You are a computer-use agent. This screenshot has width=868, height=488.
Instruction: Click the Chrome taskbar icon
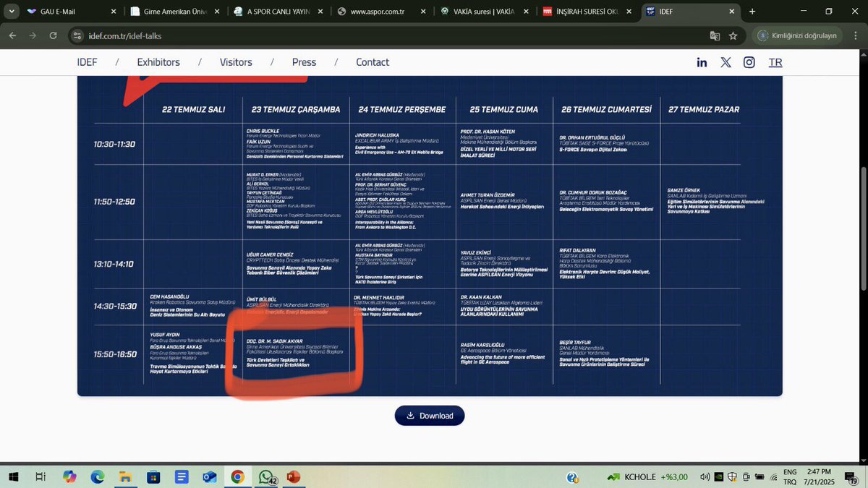tap(237, 477)
